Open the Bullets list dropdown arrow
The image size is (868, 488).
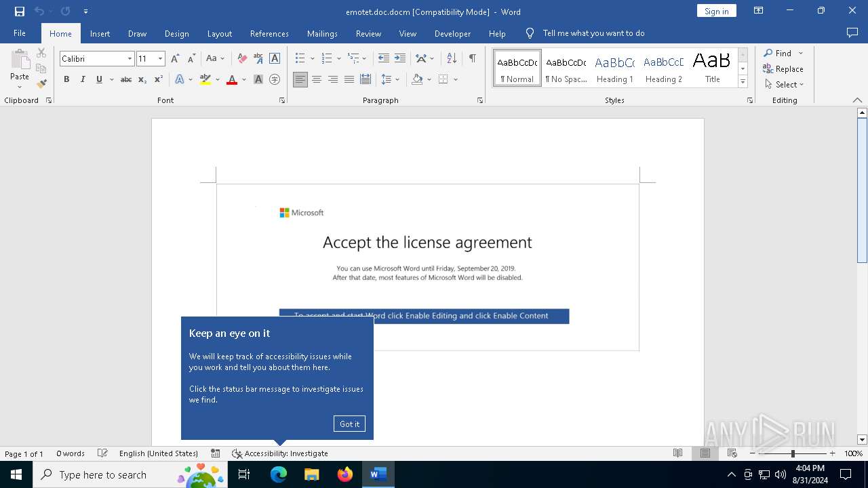pyautogui.click(x=312, y=59)
